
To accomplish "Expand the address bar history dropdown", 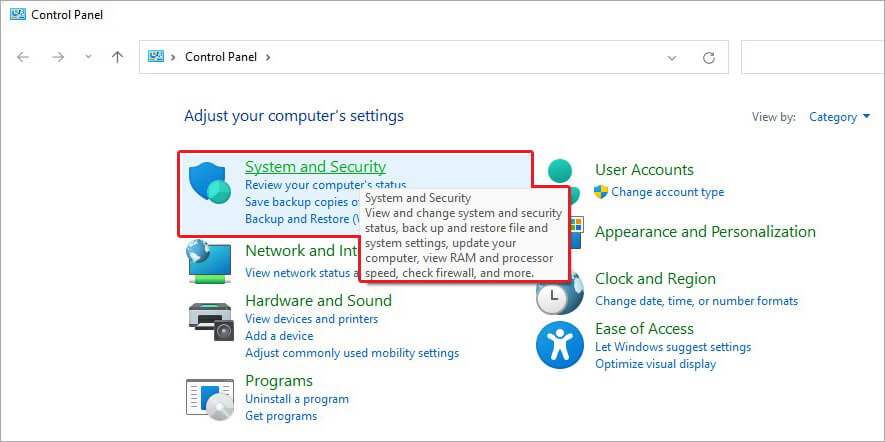I will tap(672, 58).
